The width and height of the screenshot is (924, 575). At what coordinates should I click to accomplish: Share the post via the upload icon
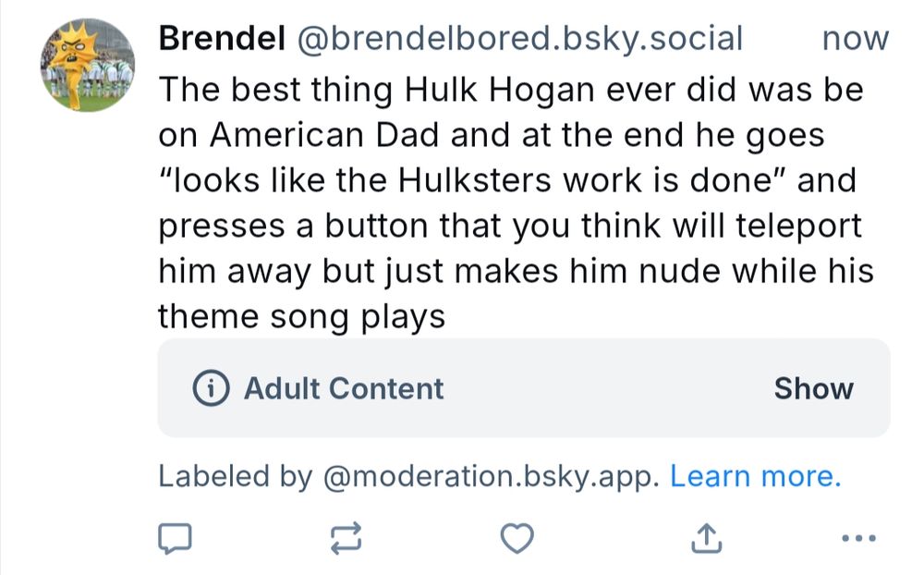(x=708, y=537)
